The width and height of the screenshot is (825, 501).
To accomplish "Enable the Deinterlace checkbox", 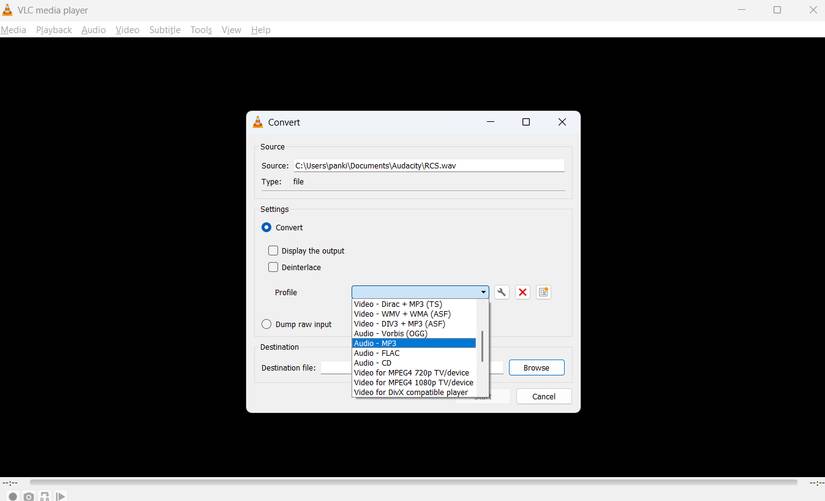I will point(273,267).
